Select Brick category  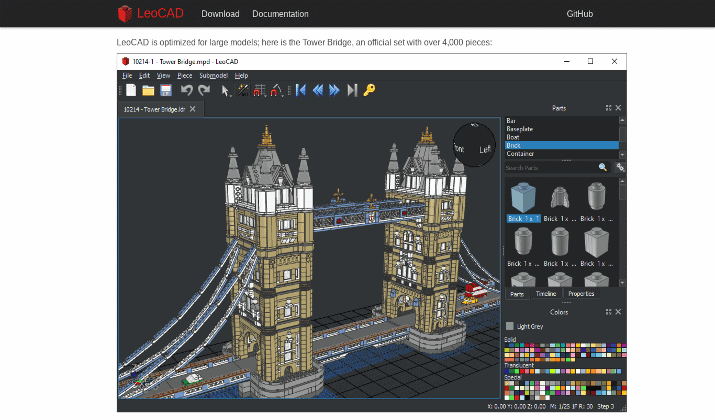click(x=561, y=145)
